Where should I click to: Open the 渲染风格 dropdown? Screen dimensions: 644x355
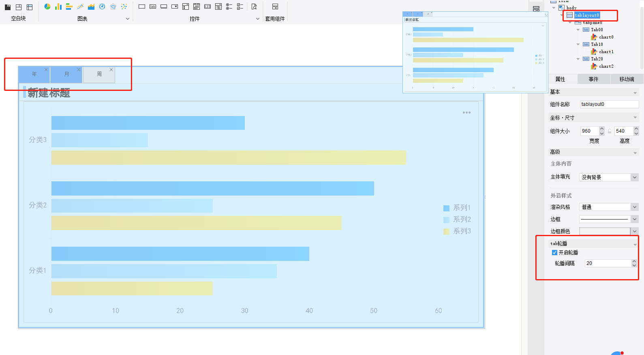pos(635,207)
